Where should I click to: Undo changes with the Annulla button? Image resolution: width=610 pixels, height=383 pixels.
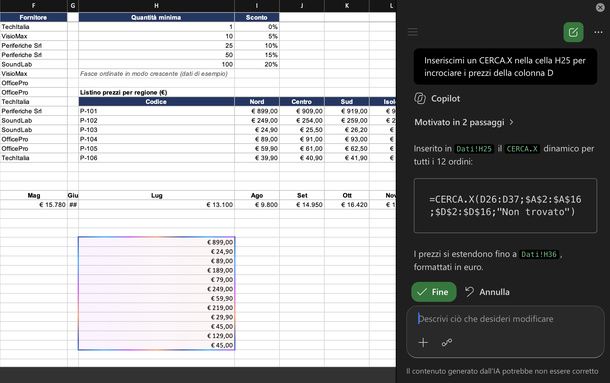pos(487,292)
